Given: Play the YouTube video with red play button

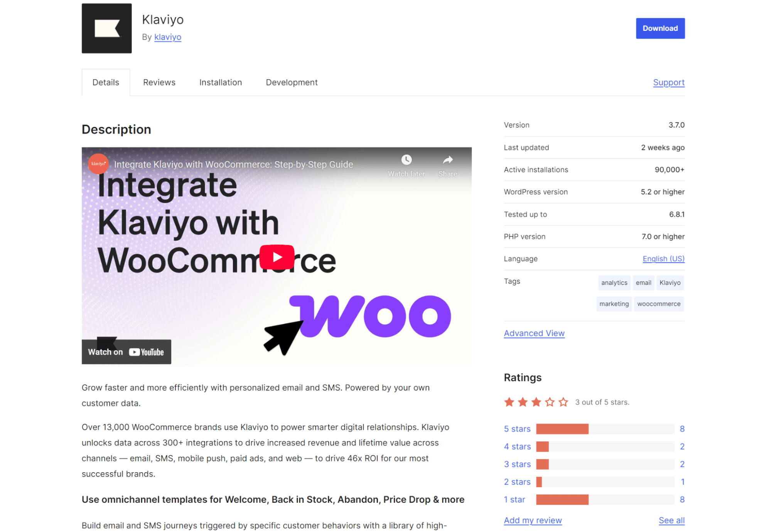Looking at the screenshot, I should (x=277, y=257).
